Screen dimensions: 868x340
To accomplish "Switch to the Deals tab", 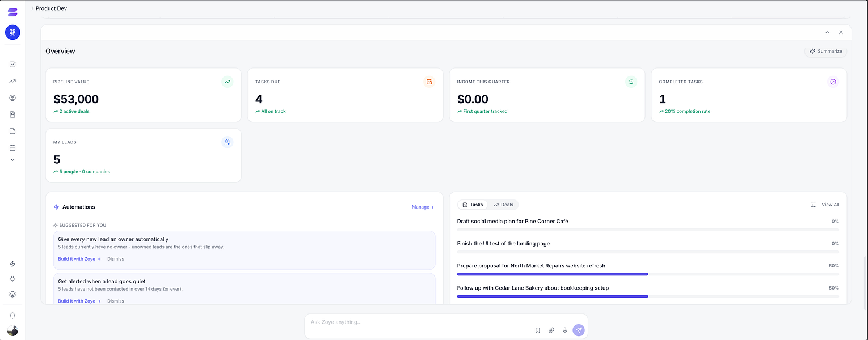I will pyautogui.click(x=503, y=205).
